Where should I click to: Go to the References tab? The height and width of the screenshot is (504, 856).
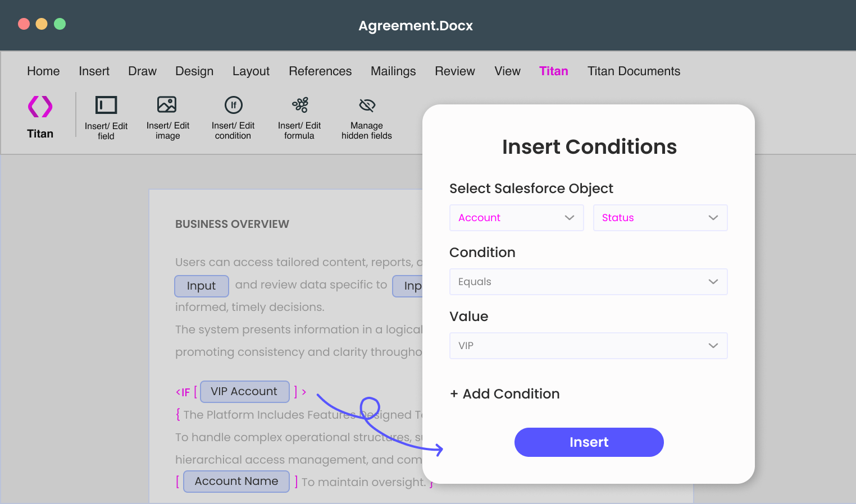point(320,71)
